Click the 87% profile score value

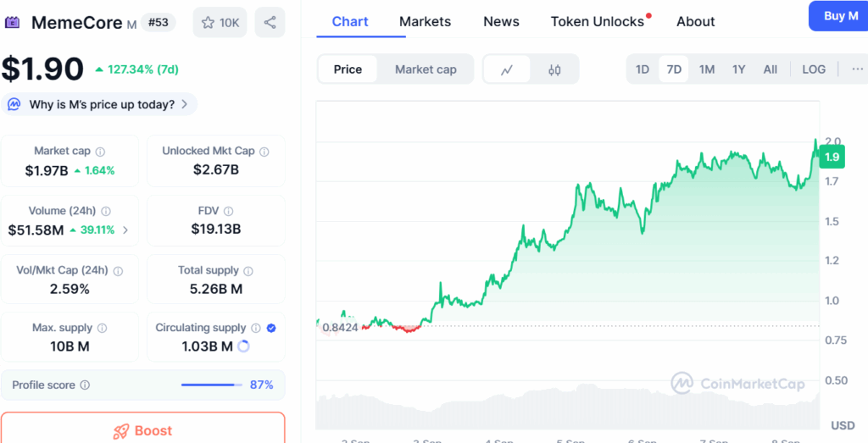tap(262, 385)
